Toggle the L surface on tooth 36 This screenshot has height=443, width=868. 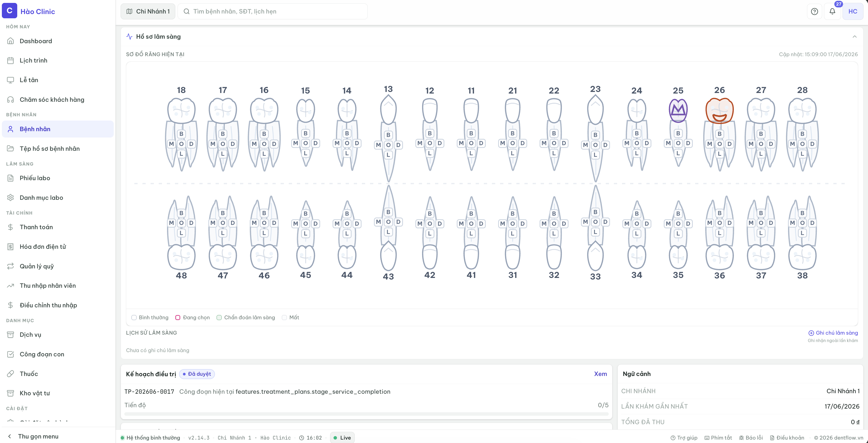720,233
